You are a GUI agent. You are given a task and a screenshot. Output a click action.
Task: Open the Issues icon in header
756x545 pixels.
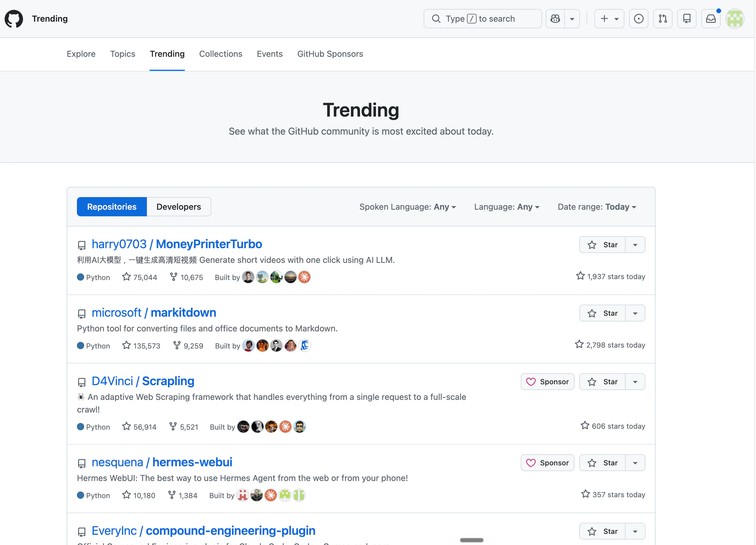(x=639, y=19)
